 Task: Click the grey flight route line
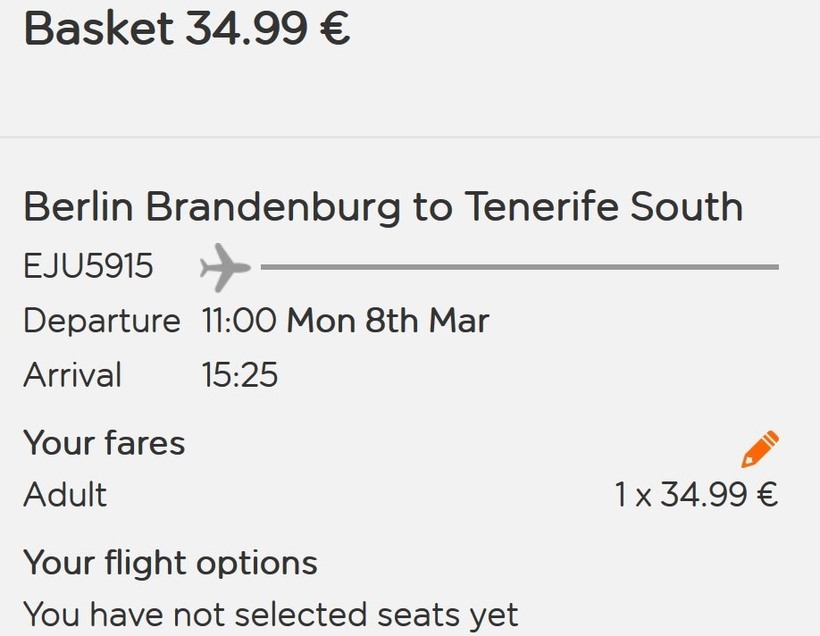click(520, 267)
